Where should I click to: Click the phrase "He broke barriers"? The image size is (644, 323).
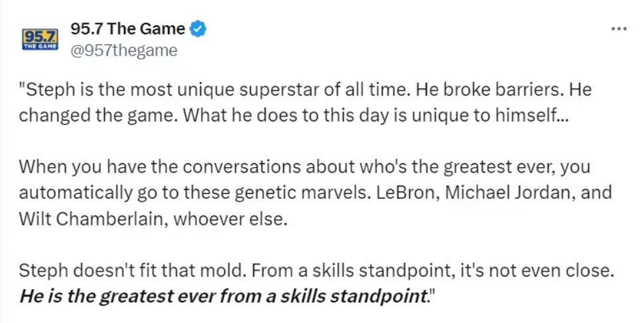click(498, 90)
